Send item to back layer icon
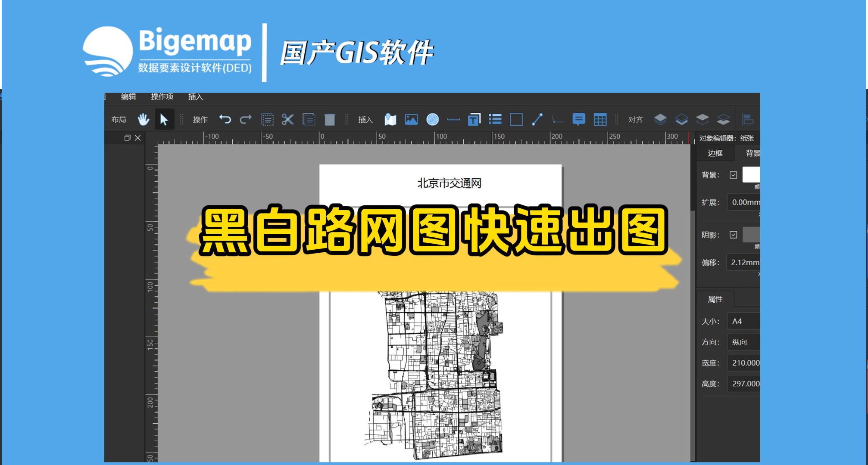The width and height of the screenshot is (868, 465). click(x=723, y=119)
